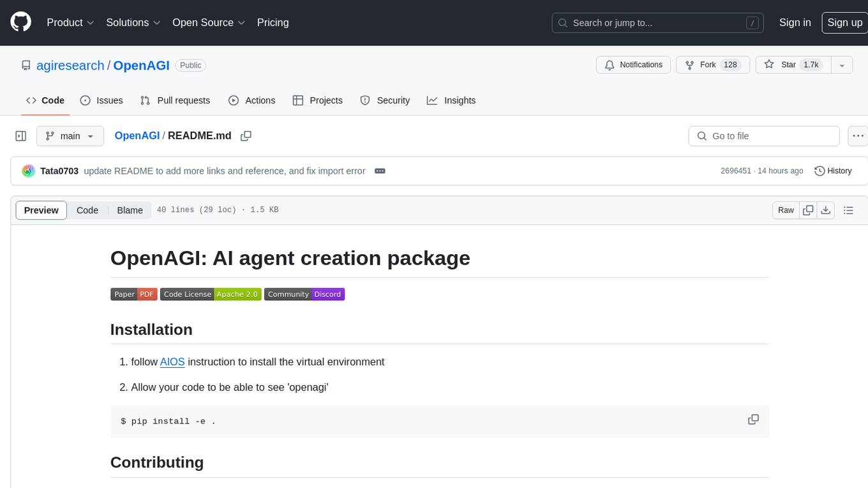Open commit 2696451
This screenshot has width=868, height=488.
click(736, 171)
